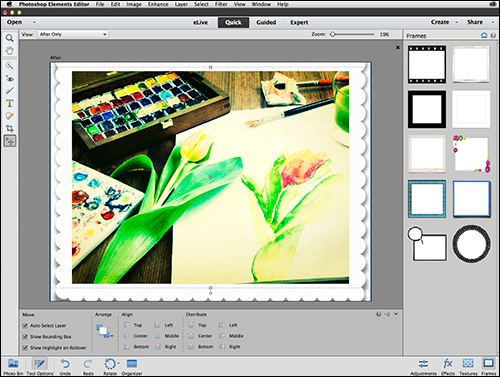Open the Adjustments panel

pos(423,367)
